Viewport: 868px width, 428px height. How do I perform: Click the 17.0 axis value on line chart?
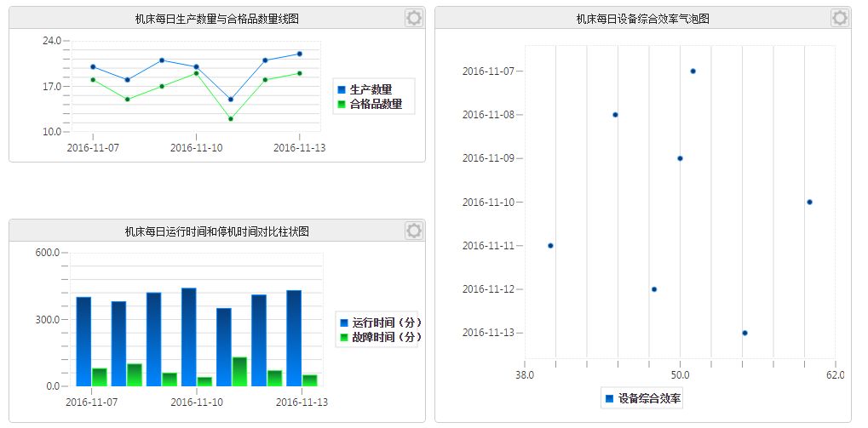pos(53,86)
